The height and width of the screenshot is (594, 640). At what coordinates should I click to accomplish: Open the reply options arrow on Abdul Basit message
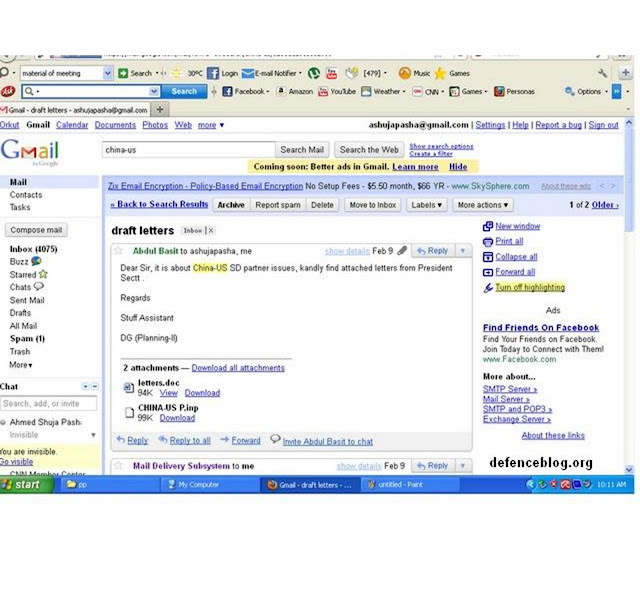click(462, 251)
